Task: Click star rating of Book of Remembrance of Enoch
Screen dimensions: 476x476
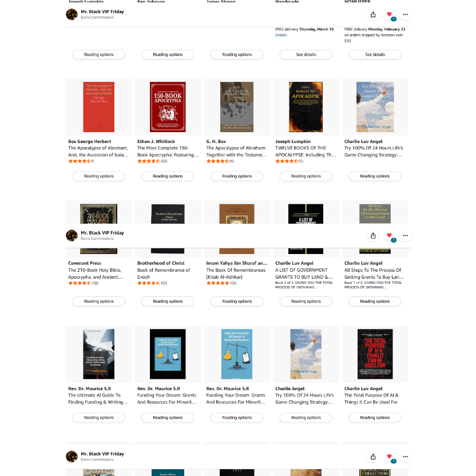Action: tap(148, 283)
